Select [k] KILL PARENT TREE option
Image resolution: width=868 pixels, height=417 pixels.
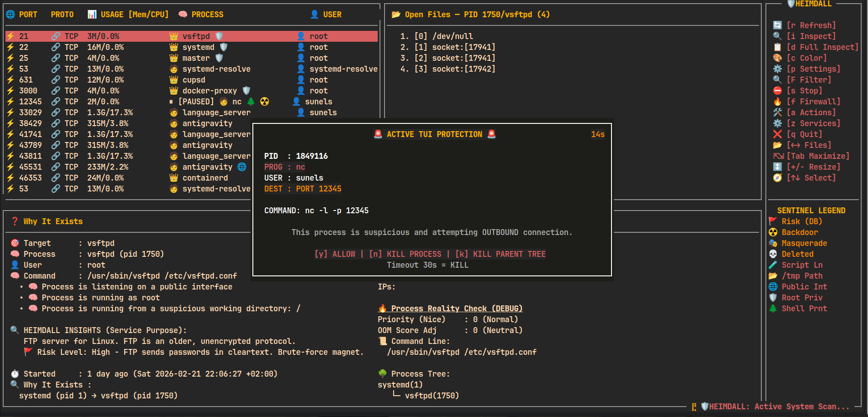(500, 254)
